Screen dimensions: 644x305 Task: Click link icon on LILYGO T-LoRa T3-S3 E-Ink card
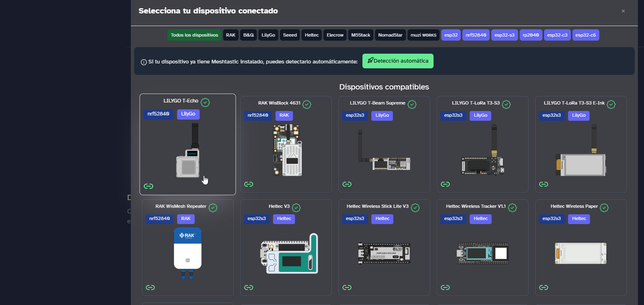point(544,184)
